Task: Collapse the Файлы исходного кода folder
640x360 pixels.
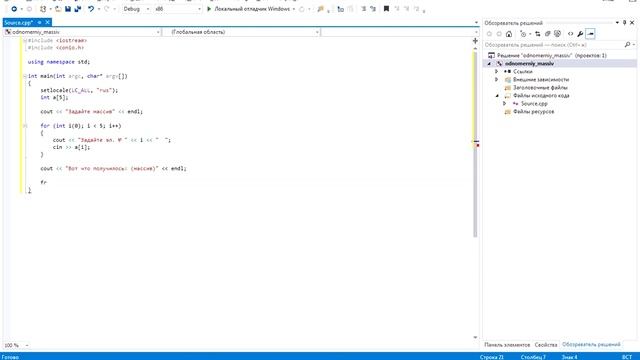Action: click(x=497, y=96)
